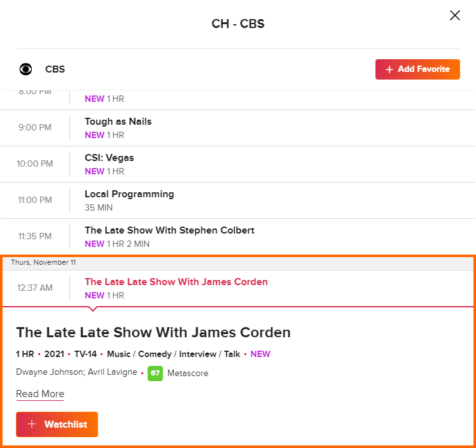Click the green 67 Metascore badge
476x448 pixels.
coord(155,373)
